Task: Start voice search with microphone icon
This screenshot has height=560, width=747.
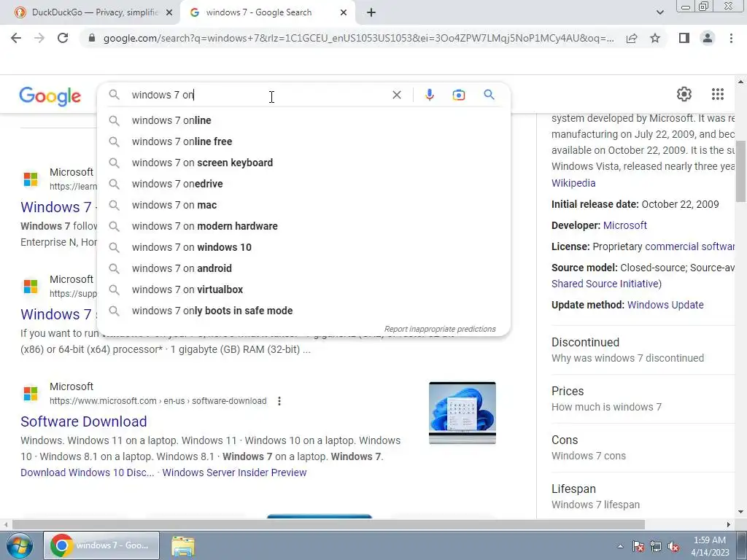Action: pyautogui.click(x=429, y=95)
